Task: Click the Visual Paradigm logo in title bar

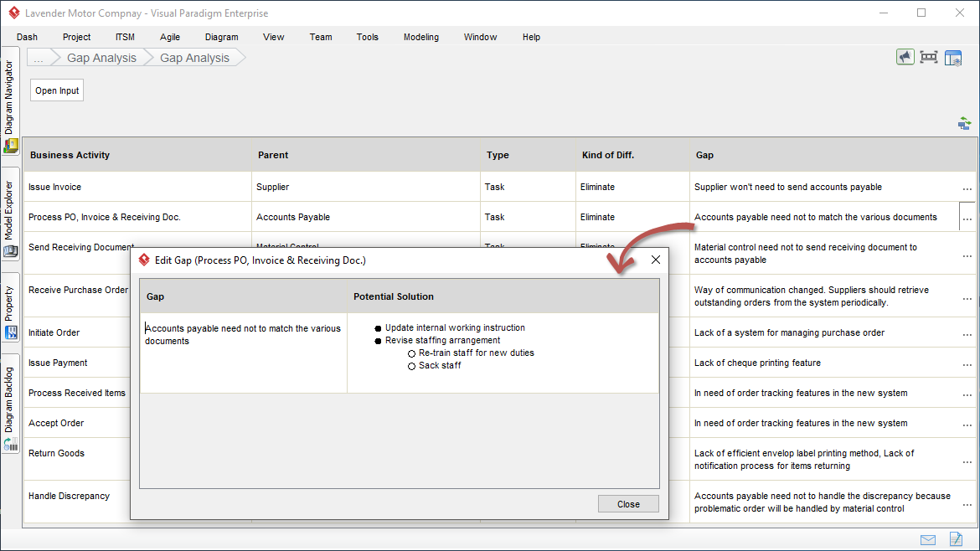Action: point(13,13)
